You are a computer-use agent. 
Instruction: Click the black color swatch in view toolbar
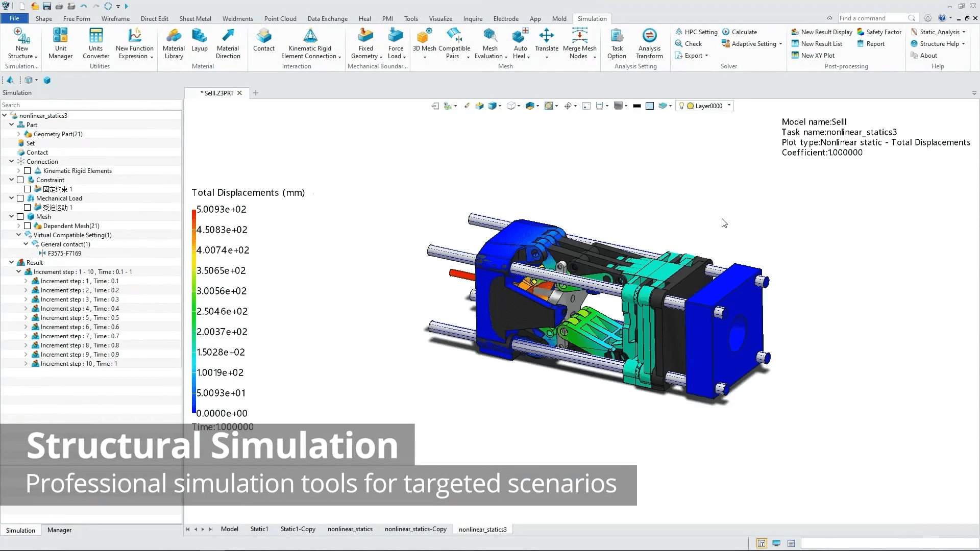tap(636, 106)
